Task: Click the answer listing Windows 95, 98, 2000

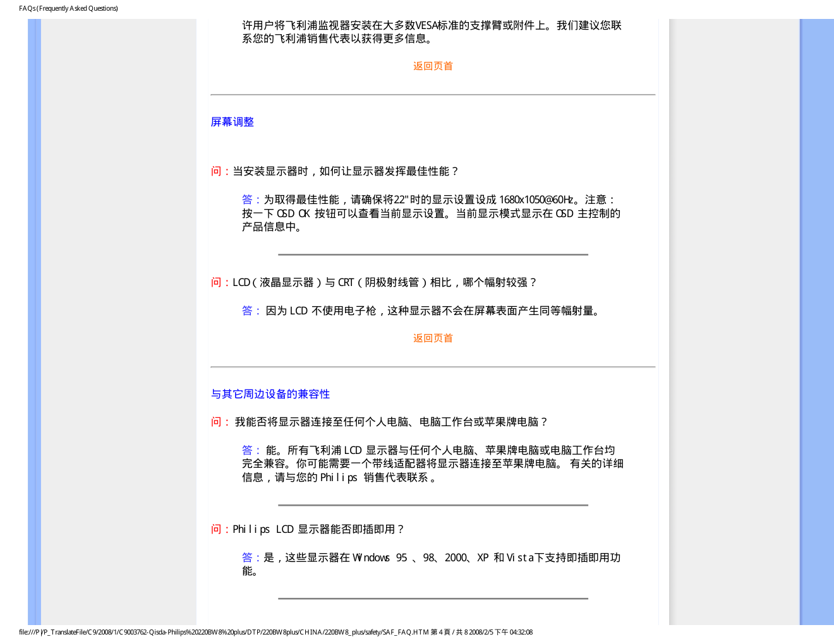Action: [431, 564]
